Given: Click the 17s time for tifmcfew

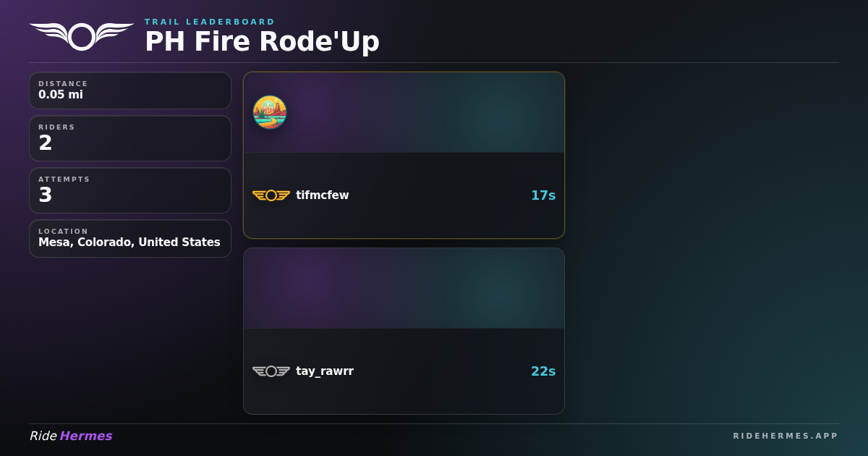Looking at the screenshot, I should pyautogui.click(x=543, y=195).
